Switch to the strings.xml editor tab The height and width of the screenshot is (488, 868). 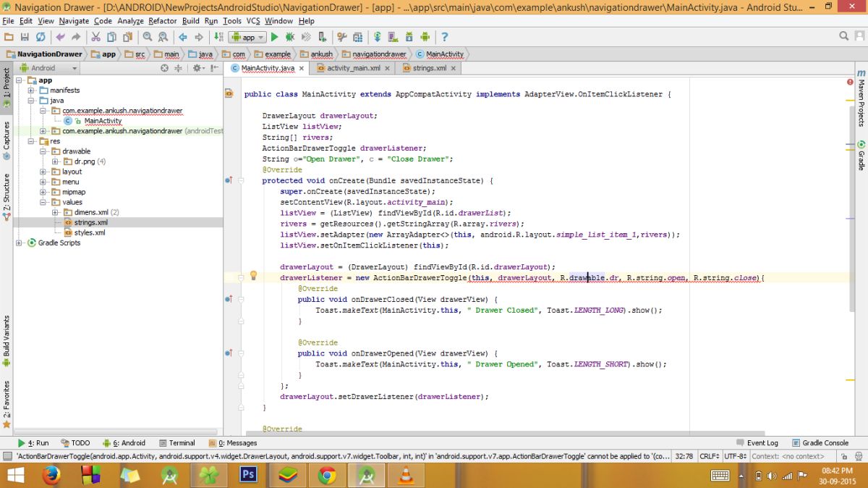point(429,68)
